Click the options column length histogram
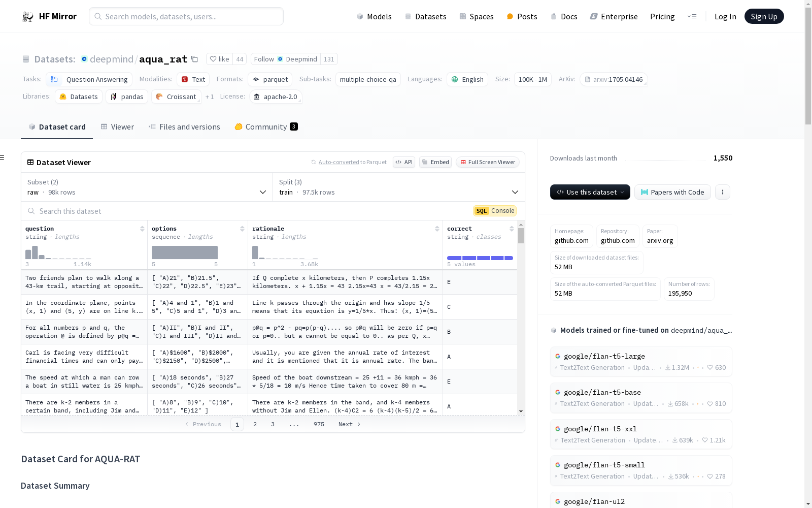The image size is (812, 508). [185, 252]
